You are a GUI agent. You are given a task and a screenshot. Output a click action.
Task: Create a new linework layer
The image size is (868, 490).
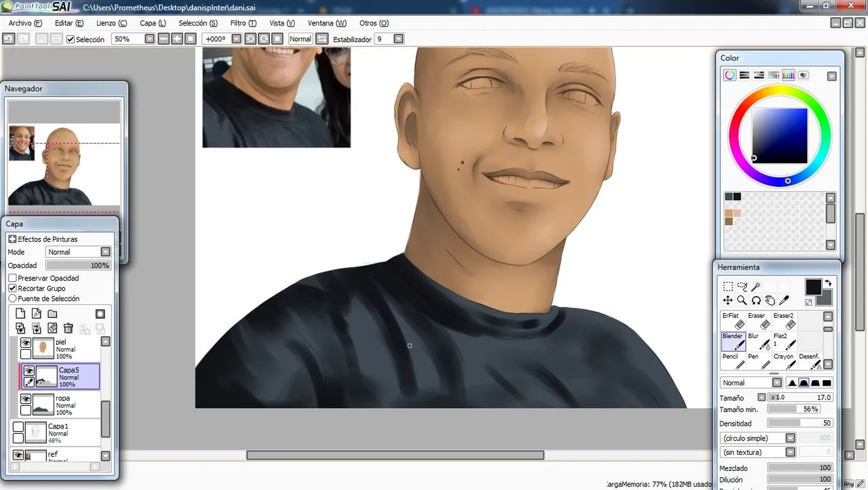[37, 314]
